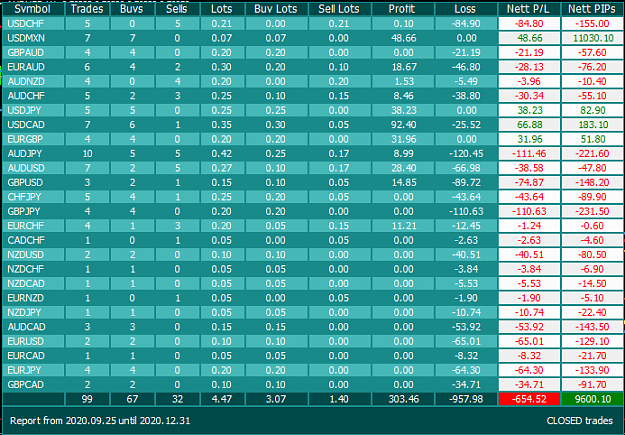This screenshot has height=435, width=625.
Task: Select the AUDNZD symbol cell
Action: coord(33,81)
